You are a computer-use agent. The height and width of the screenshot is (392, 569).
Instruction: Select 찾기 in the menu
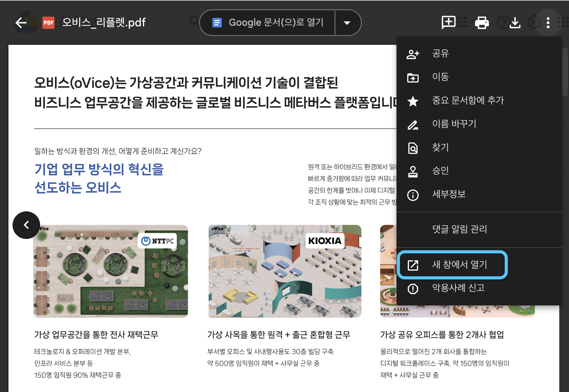479,147
